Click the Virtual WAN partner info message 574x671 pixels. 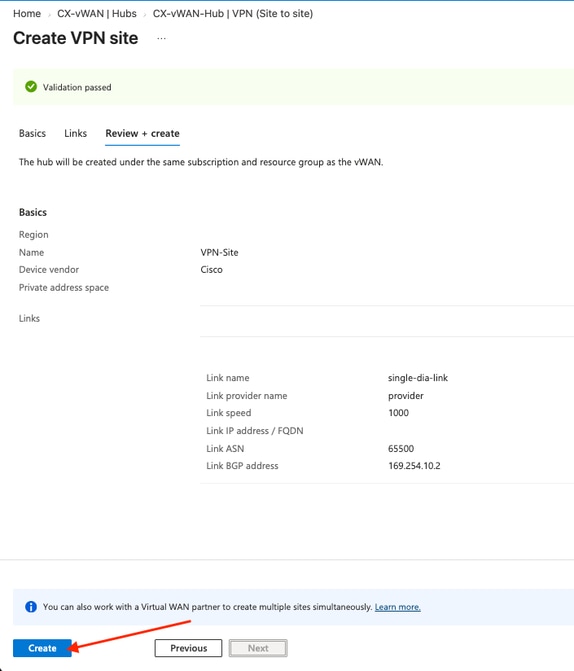click(208, 607)
